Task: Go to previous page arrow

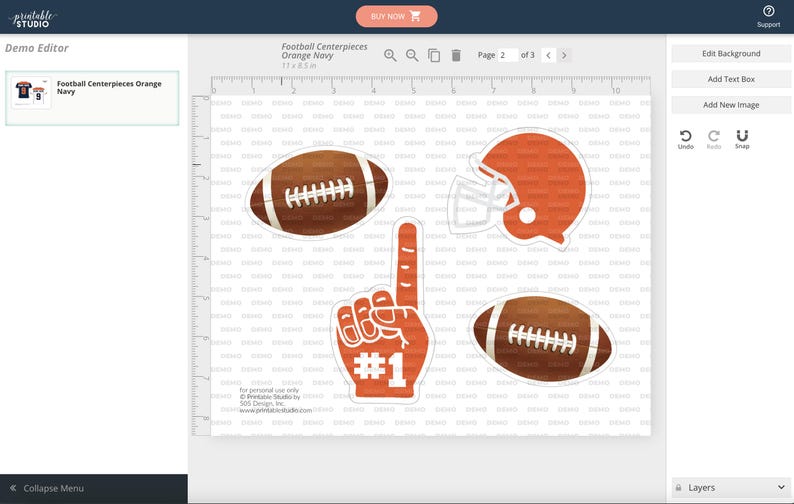Action: tap(548, 55)
